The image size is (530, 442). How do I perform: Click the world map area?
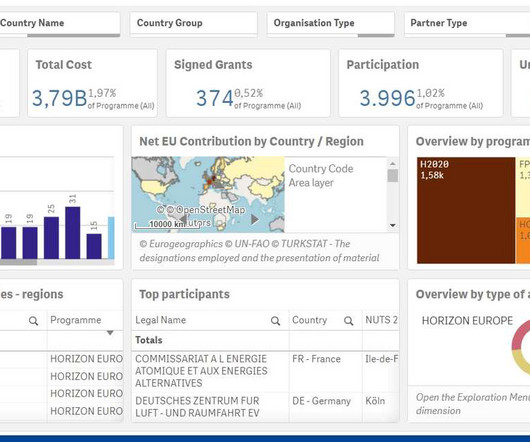click(208, 194)
